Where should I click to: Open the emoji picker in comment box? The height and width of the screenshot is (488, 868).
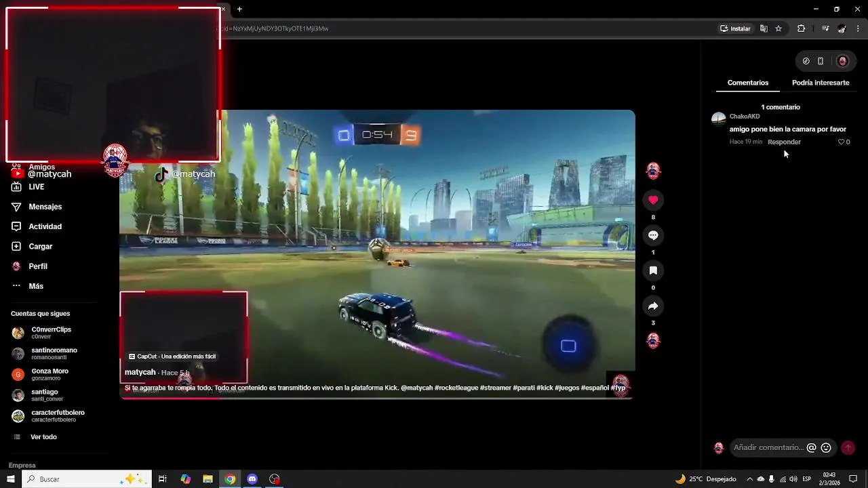pos(826,447)
